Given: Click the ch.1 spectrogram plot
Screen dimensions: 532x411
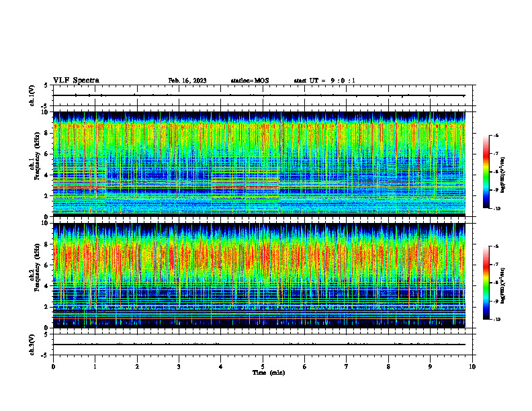Looking at the screenshot, I should 259,164.
